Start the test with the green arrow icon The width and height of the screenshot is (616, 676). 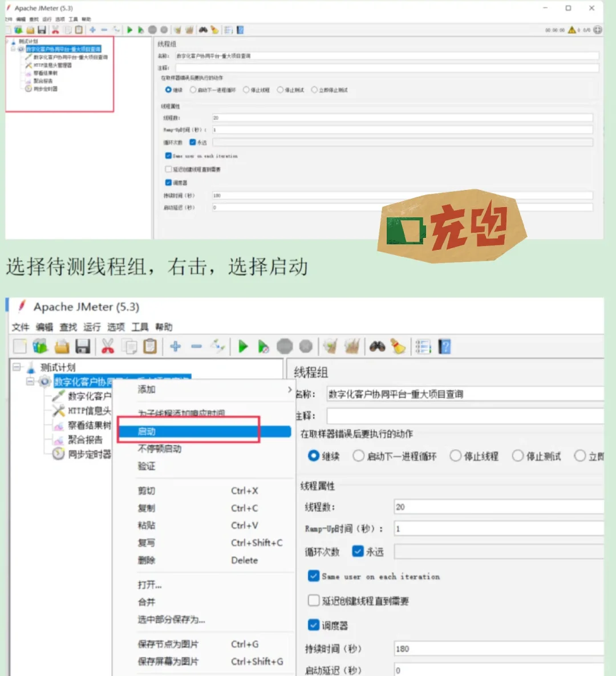(x=242, y=346)
